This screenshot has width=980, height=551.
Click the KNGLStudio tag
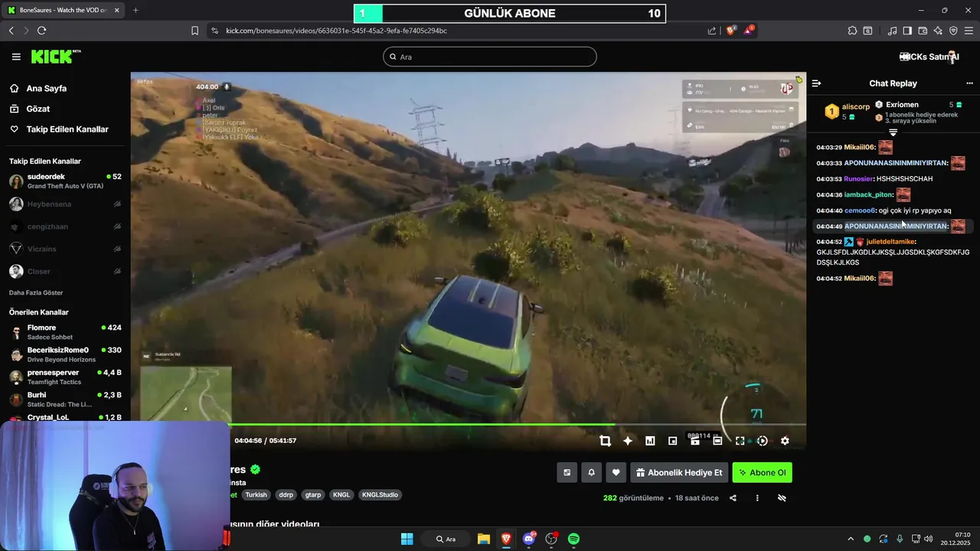pos(380,495)
